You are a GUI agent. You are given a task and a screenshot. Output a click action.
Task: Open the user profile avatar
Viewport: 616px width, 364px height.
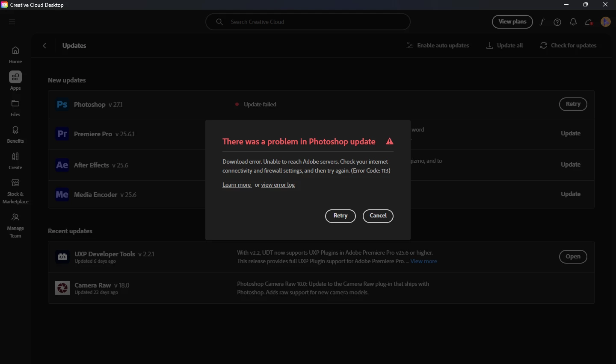tap(606, 22)
